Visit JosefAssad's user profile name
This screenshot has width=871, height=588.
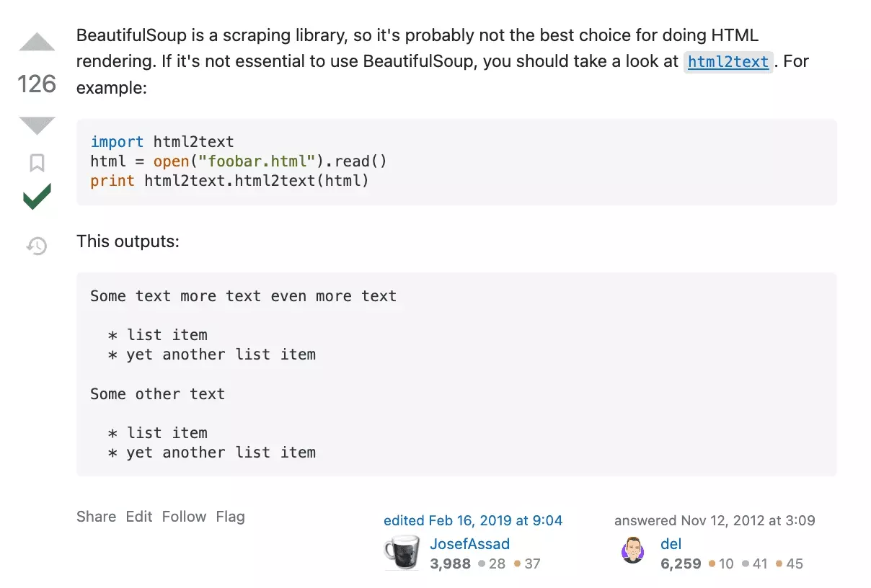point(469,544)
